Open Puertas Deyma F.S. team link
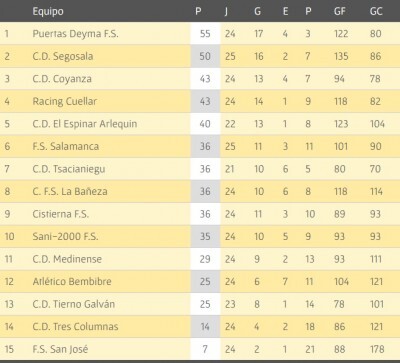Screen dimensions: 400x363 (75, 34)
